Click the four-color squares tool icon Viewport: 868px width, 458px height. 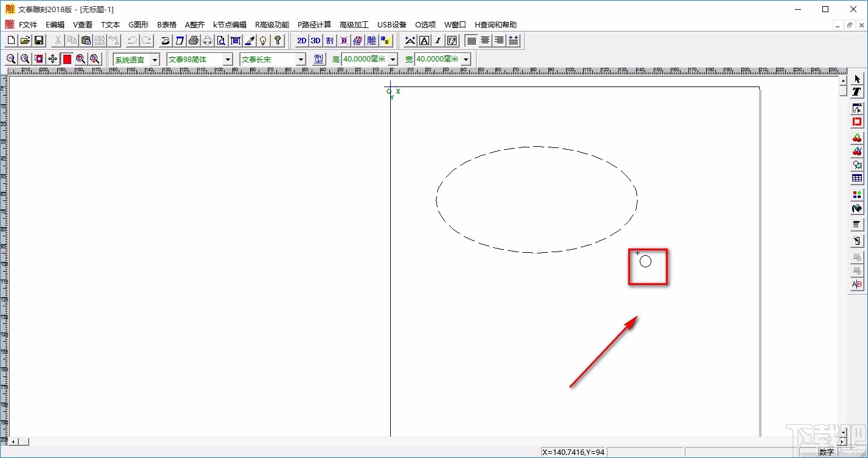click(x=857, y=195)
